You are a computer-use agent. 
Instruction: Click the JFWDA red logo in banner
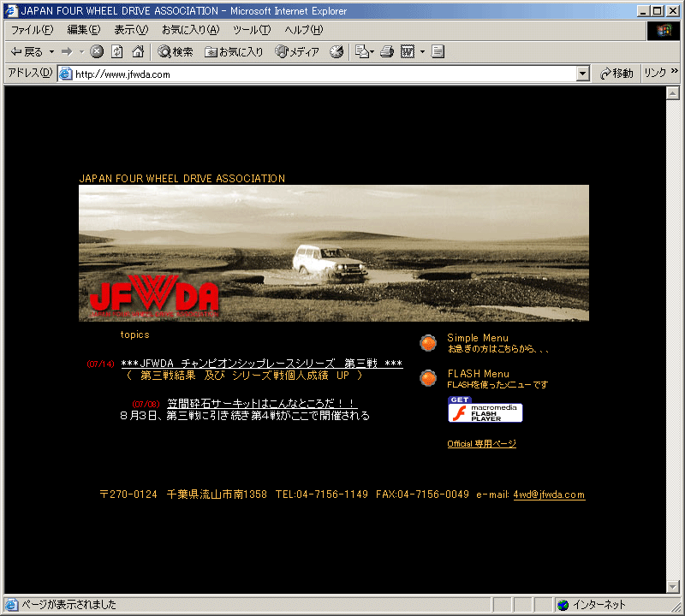coord(154,296)
